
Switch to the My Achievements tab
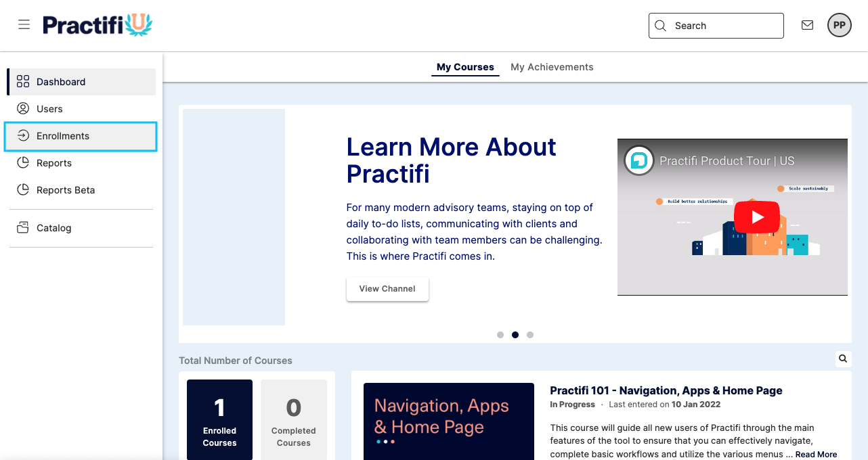(552, 67)
